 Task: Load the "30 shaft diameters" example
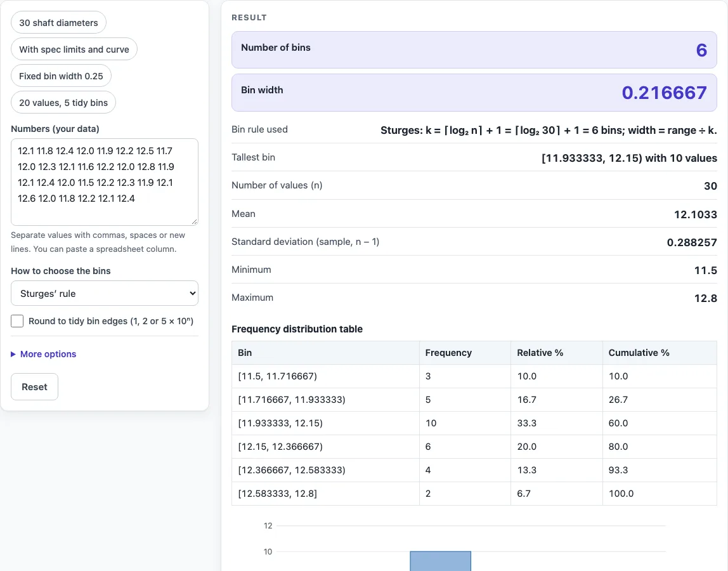point(58,23)
